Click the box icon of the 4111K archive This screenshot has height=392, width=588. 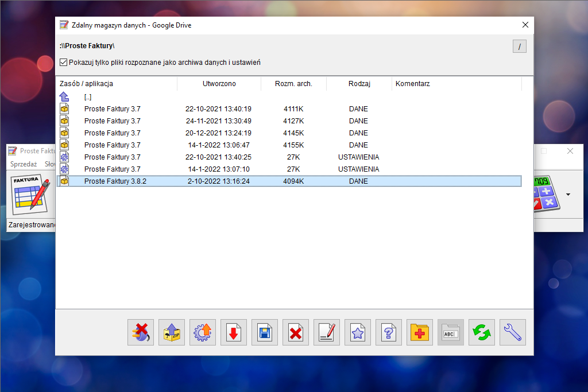64,109
